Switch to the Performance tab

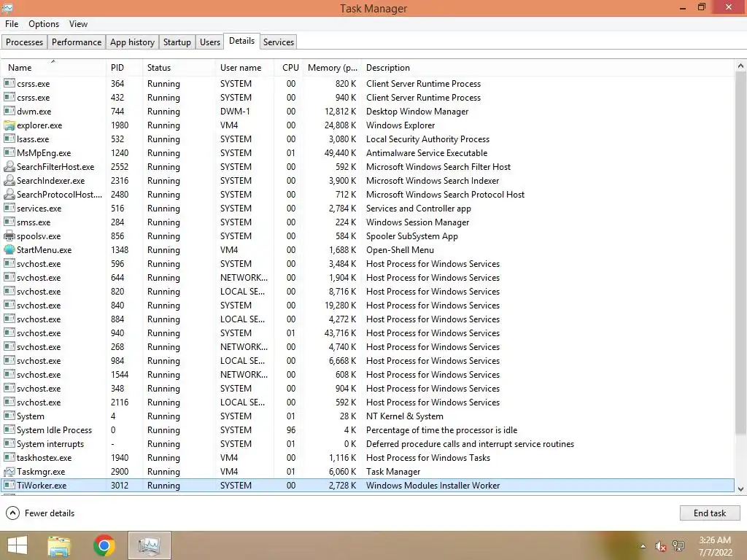(76, 42)
